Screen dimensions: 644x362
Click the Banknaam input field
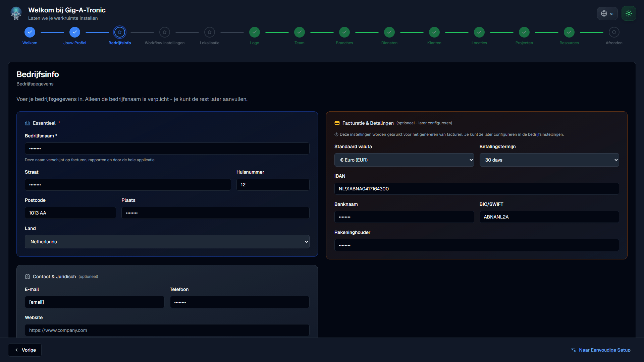coord(404,217)
